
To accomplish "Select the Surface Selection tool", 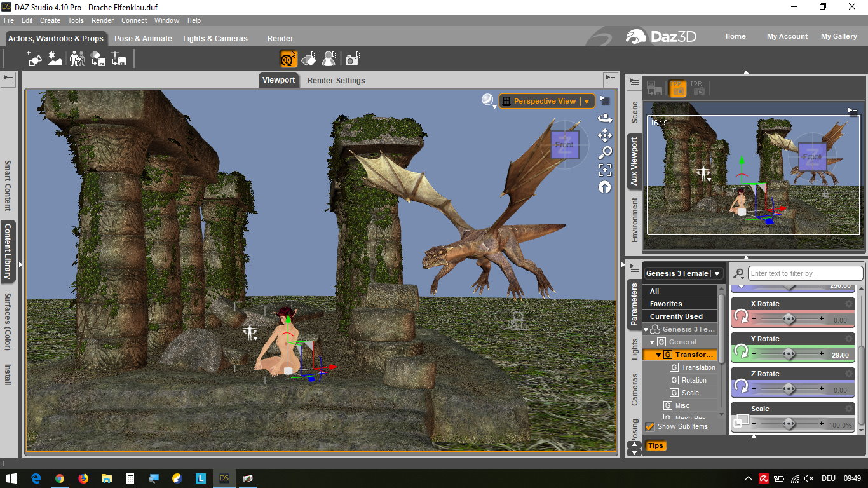I will click(309, 59).
